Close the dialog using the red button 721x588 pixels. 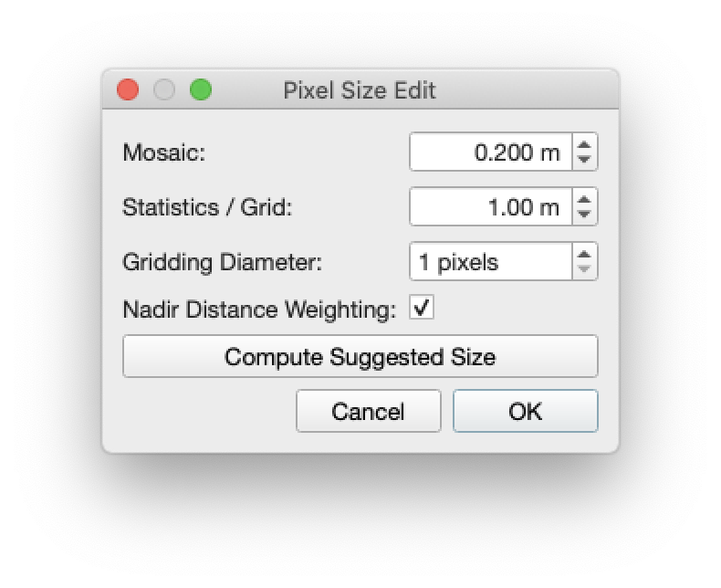coord(128,89)
